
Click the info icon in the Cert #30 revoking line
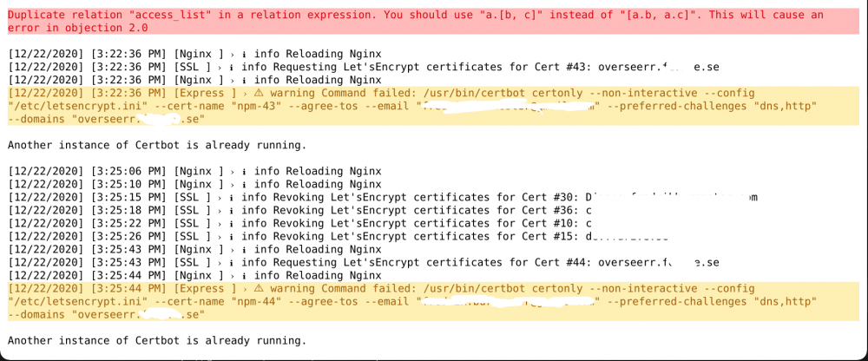pos(230,197)
